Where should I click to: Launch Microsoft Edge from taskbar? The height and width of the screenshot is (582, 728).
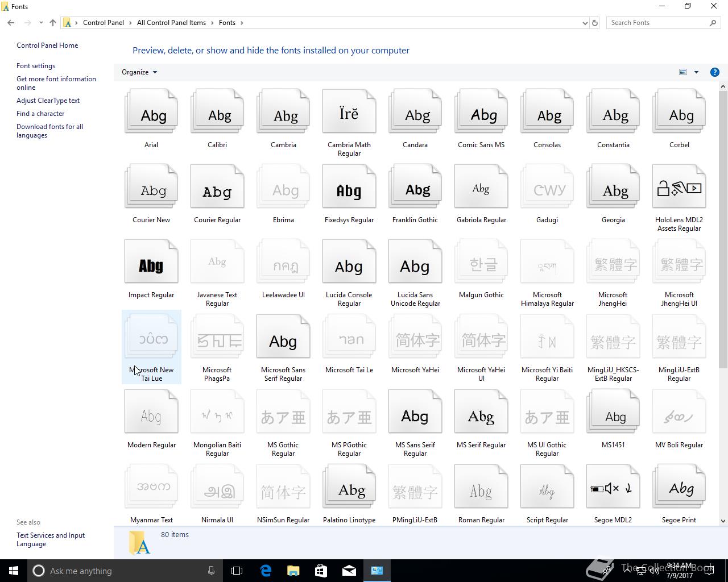[266, 571]
